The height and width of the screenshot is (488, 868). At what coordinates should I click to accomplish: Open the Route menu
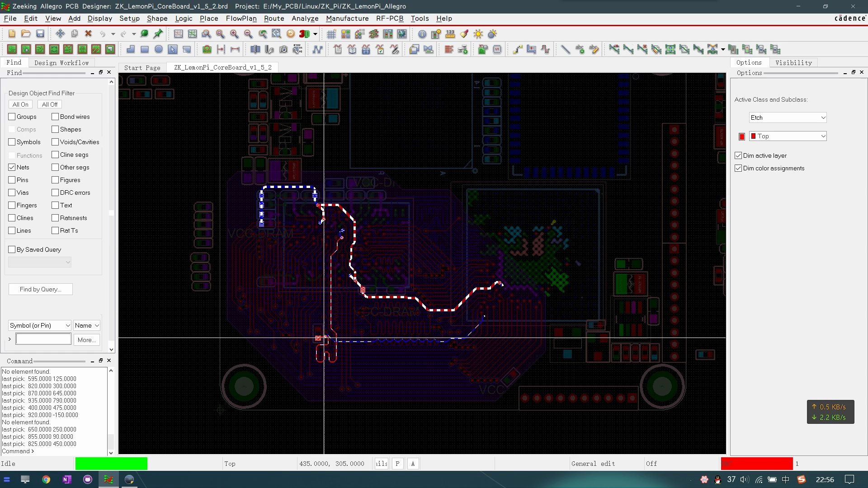click(274, 19)
